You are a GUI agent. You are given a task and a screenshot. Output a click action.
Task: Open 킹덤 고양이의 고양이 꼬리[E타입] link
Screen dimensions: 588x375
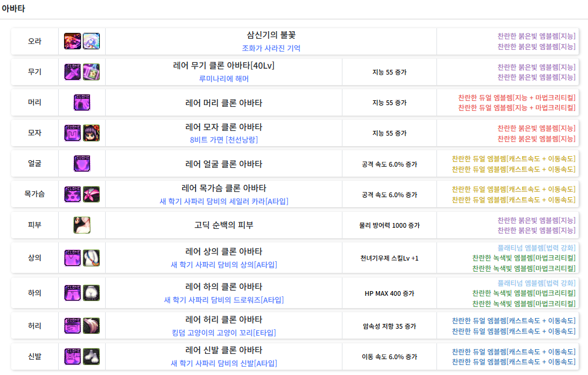point(224,333)
